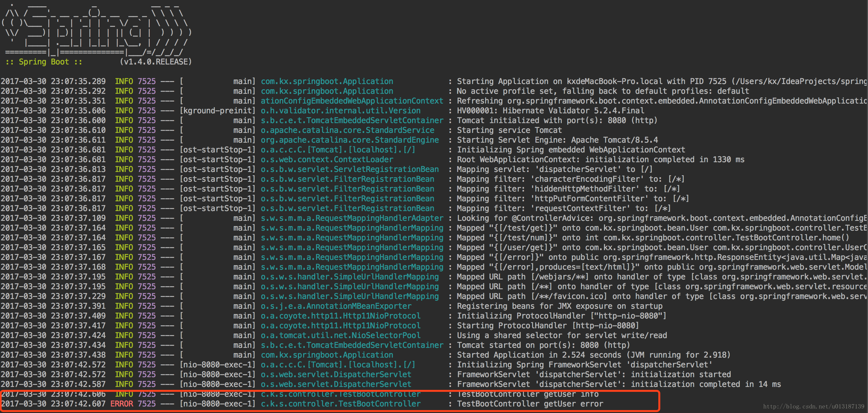
Task: Click 'Initializing ProtocolHandler ["http-nio-8080"]' message
Action: click(561, 316)
